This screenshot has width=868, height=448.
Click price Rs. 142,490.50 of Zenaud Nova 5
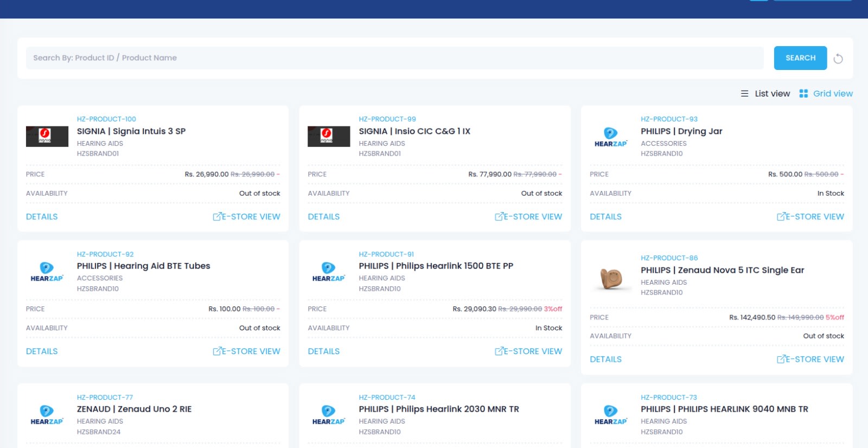coord(752,317)
